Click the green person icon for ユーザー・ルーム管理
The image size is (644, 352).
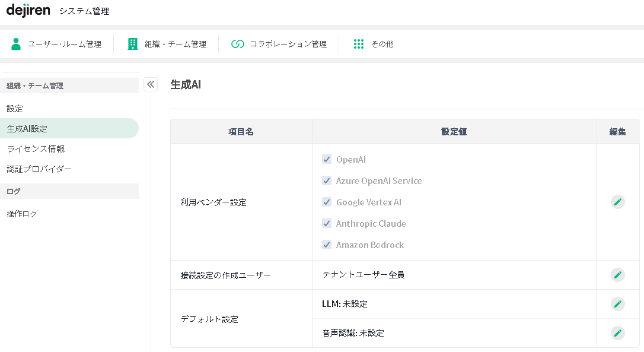16,44
